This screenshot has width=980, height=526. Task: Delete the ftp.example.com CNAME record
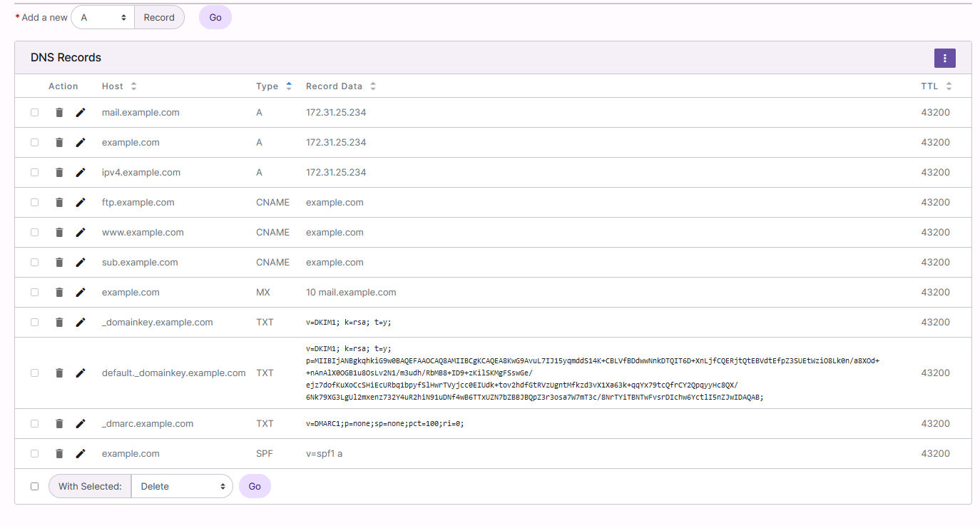click(59, 202)
